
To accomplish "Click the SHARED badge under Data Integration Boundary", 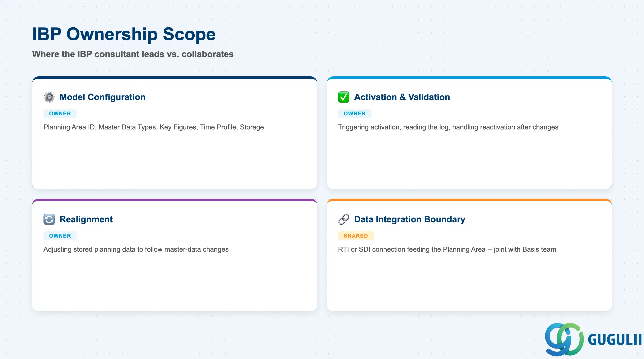I will coord(356,236).
